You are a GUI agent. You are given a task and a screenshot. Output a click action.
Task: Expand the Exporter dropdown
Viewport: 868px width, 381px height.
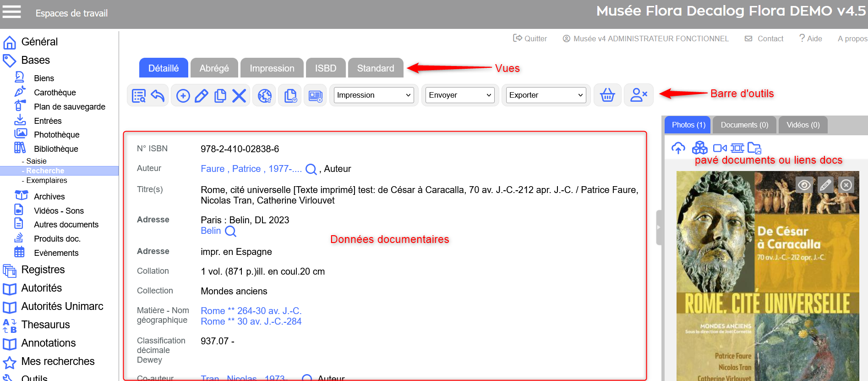point(546,95)
